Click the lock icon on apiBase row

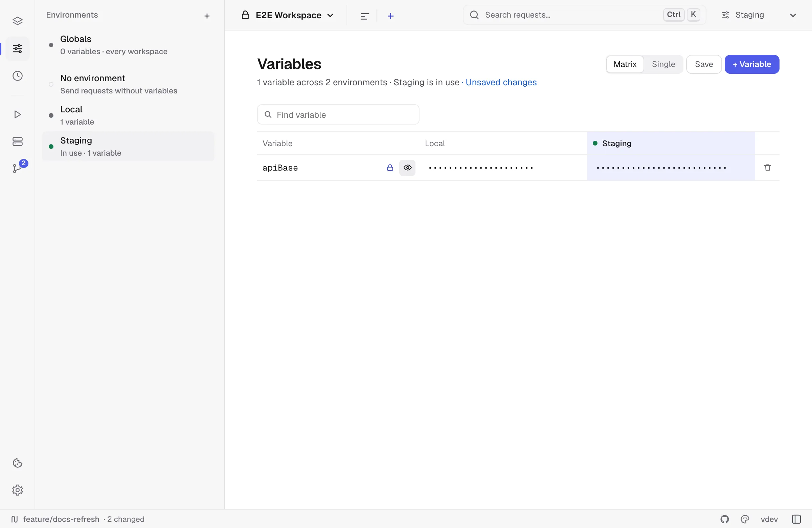pyautogui.click(x=390, y=168)
